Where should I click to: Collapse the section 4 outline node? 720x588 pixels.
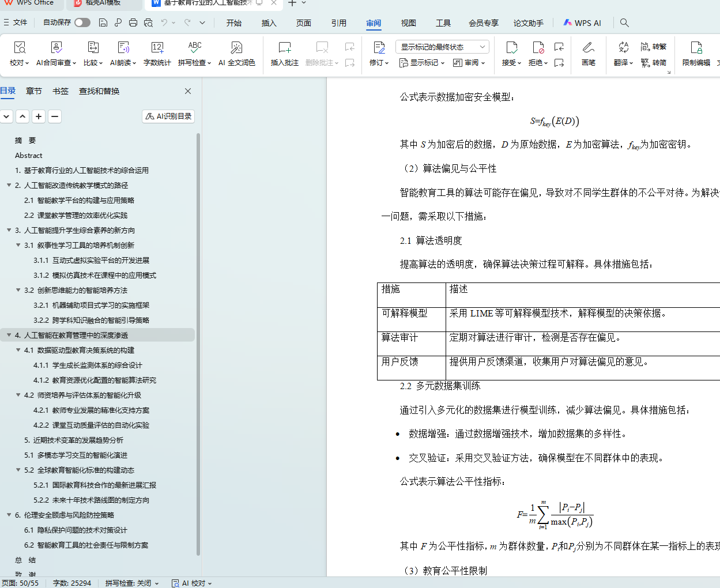tap(9, 335)
